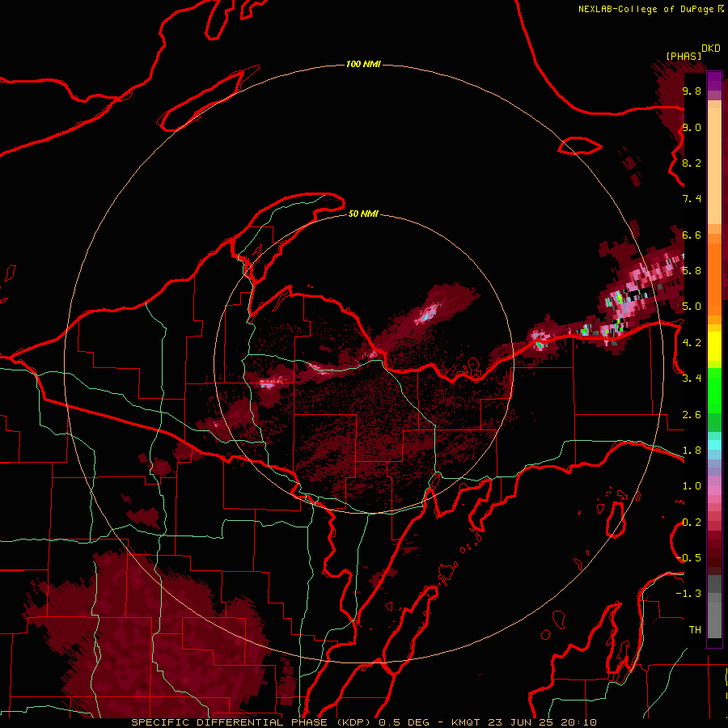
Task: Pick the cyan color bar segment
Action: [x=714, y=445]
